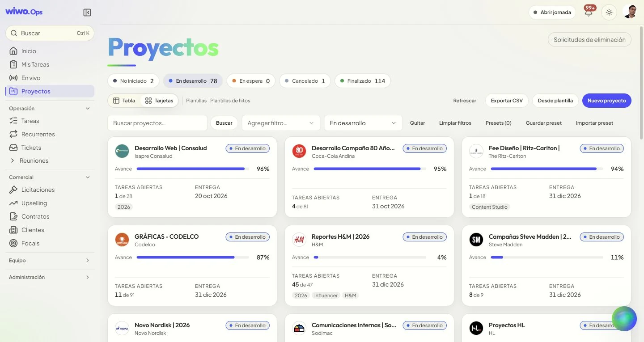Open the Agregar filtro dropdown
Image resolution: width=644 pixels, height=342 pixels.
pyautogui.click(x=281, y=123)
